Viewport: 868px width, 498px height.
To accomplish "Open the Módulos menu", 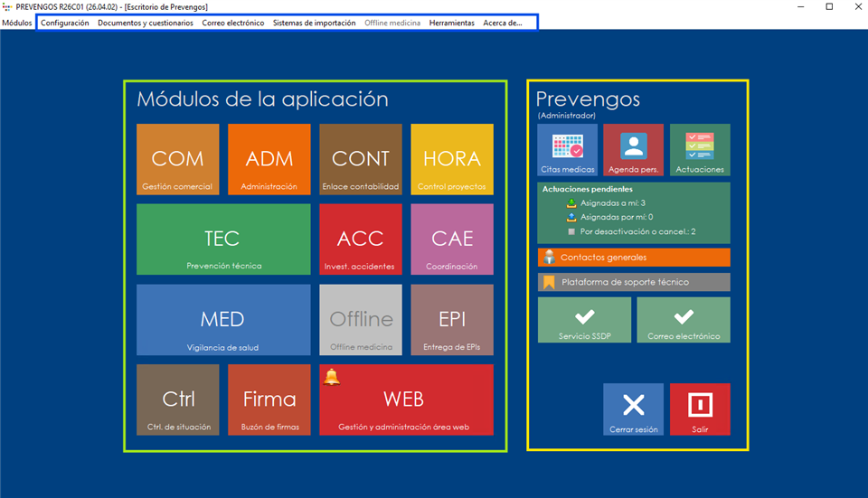I will tap(17, 23).
